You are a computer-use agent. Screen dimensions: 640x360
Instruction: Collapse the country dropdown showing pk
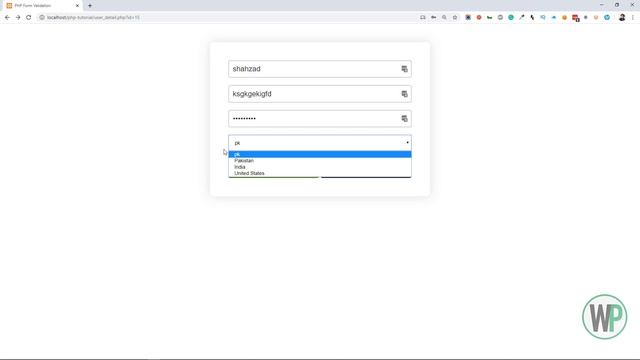320,143
